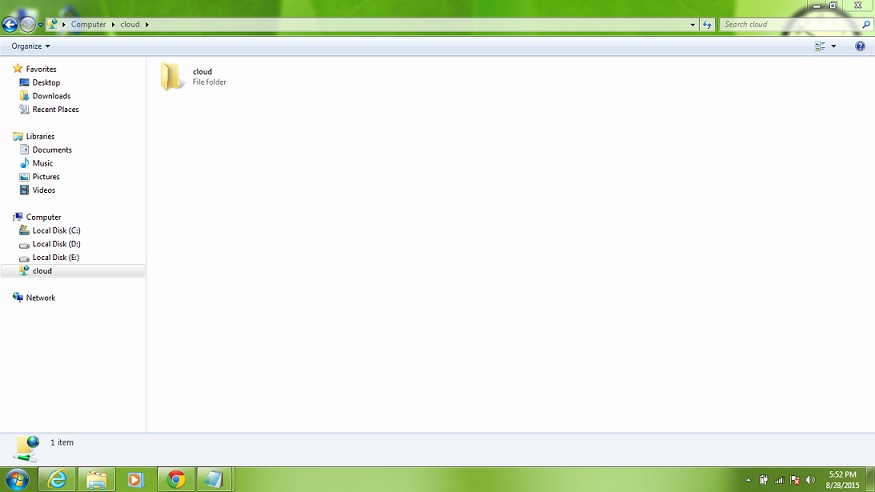Click the volume speaker tray icon
Screen dimensions: 875x492
pos(811,480)
